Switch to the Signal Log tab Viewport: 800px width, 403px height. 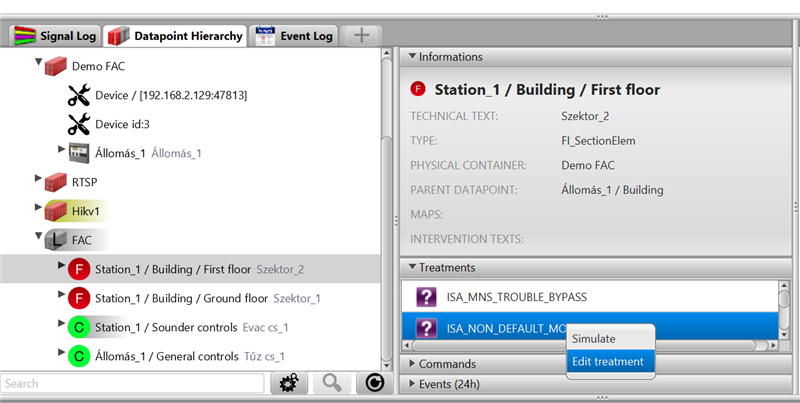coord(55,35)
